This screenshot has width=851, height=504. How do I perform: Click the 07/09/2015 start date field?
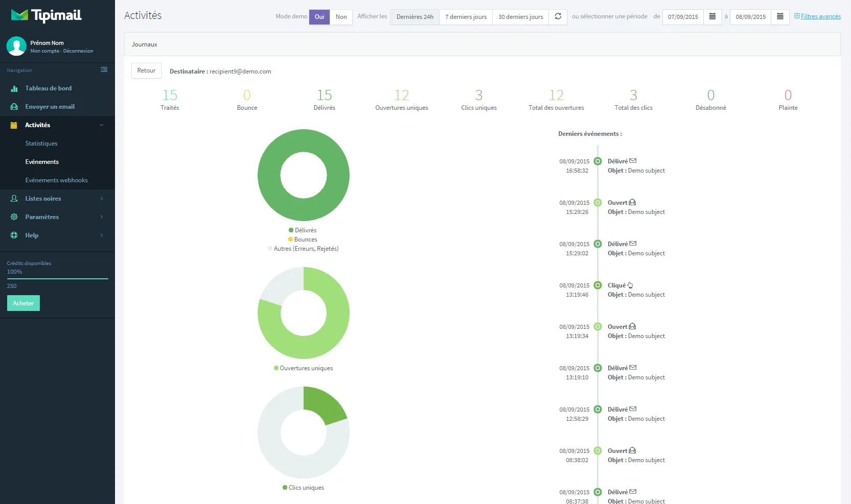click(683, 17)
